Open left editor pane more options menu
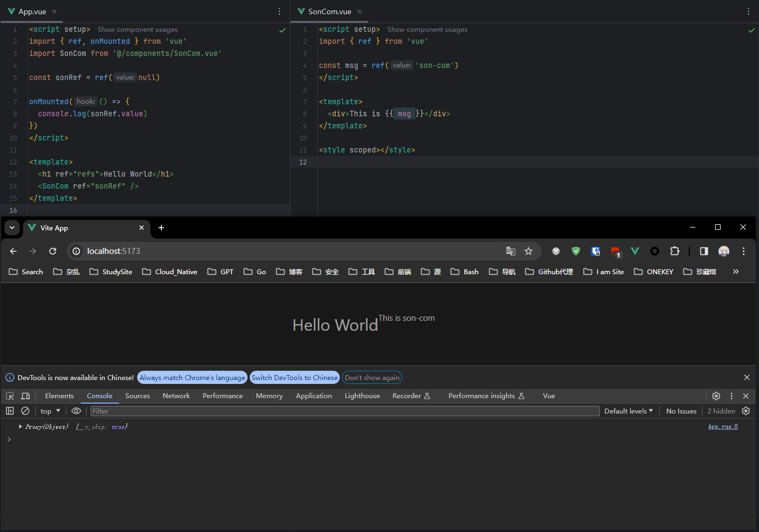759x532 pixels. tap(279, 12)
